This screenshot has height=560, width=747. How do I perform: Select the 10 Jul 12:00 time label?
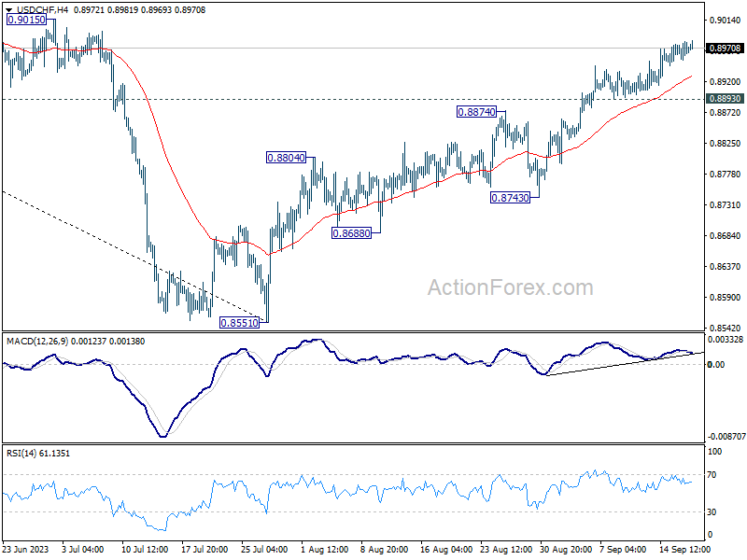tap(145, 549)
